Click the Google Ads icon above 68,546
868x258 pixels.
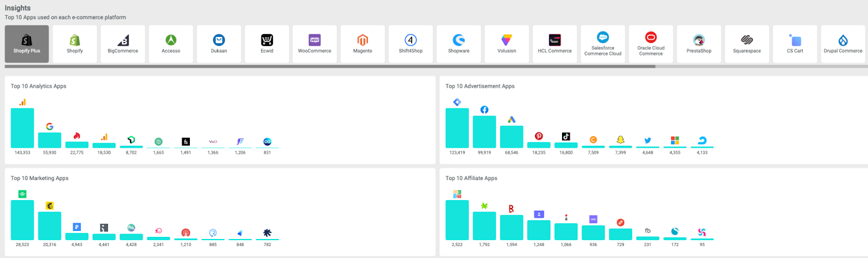511,120
